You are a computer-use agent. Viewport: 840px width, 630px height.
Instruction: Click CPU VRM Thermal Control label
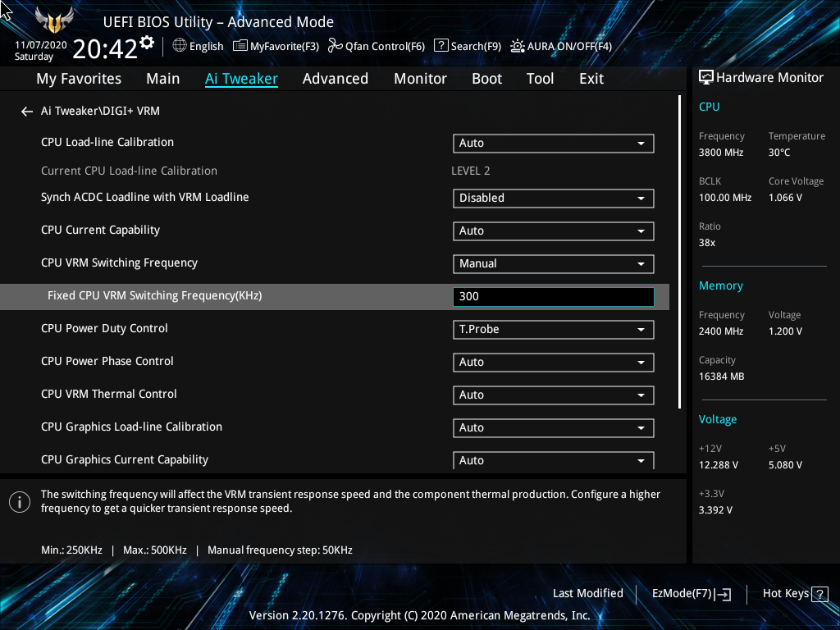pyautogui.click(x=109, y=394)
